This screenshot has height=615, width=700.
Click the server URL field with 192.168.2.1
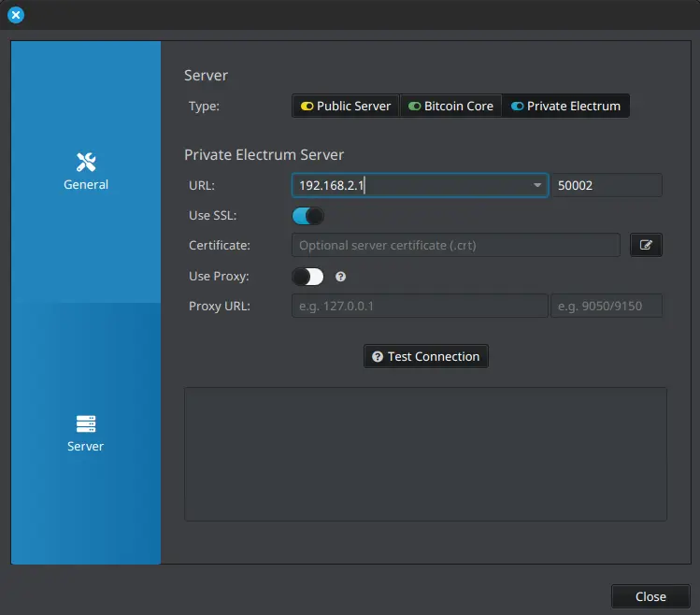coord(411,186)
